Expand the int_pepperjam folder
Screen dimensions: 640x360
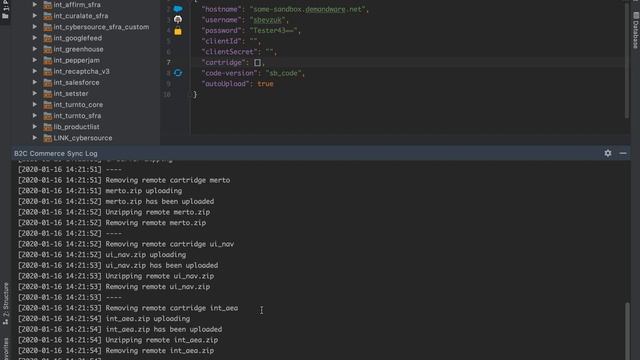35,60
